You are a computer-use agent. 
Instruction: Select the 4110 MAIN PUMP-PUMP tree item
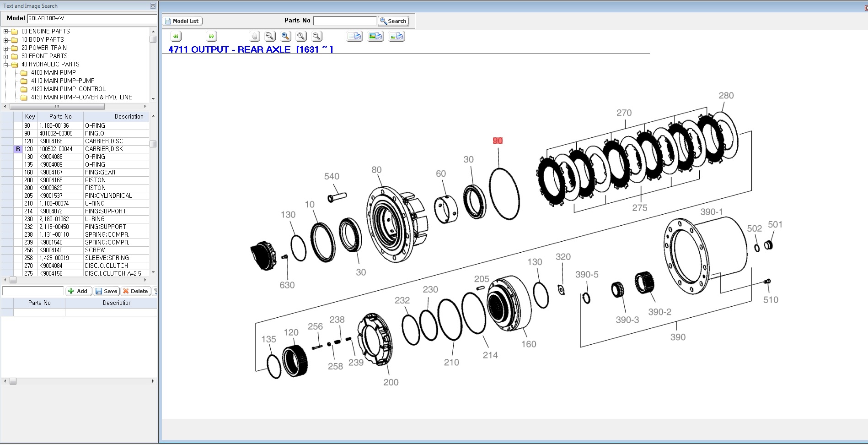pyautogui.click(x=63, y=81)
